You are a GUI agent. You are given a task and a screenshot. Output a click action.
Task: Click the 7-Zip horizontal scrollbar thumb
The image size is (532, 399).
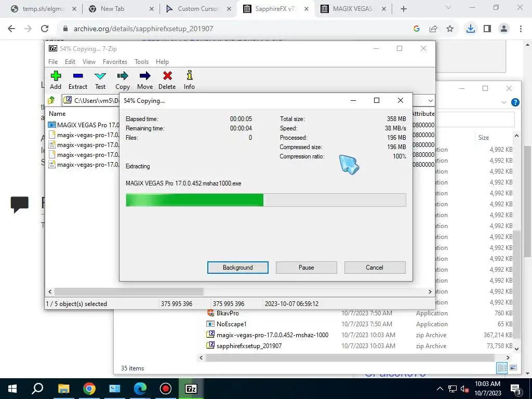click(129, 291)
